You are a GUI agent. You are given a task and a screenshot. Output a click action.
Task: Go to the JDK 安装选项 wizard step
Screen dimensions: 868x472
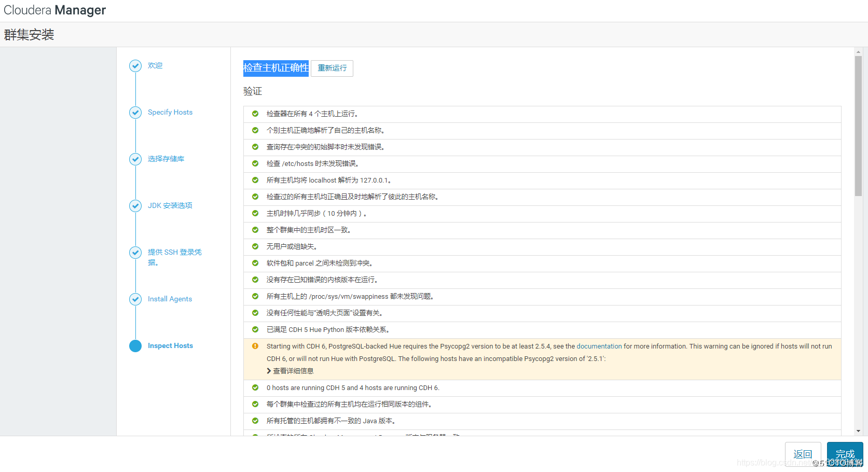(170, 206)
